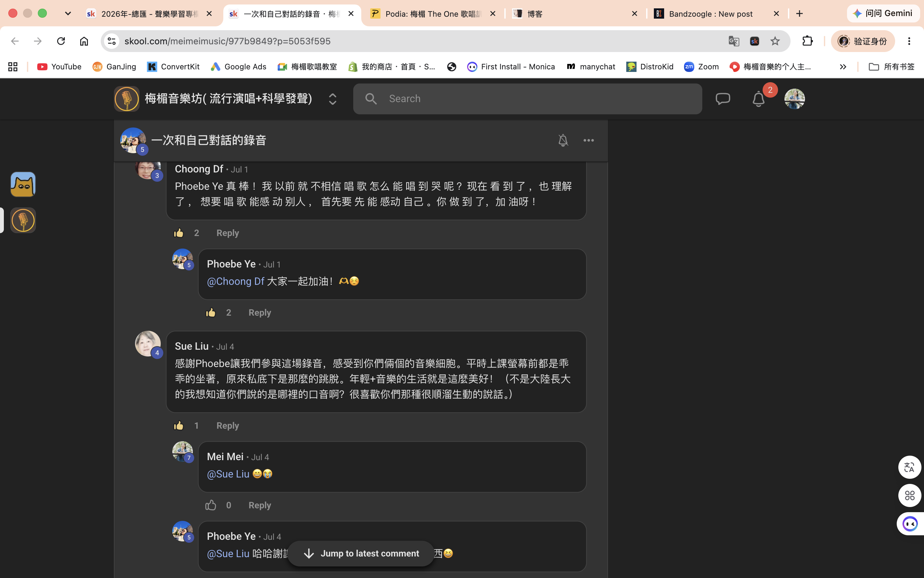The height and width of the screenshot is (578, 924).
Task: Open the chat messages icon
Action: tap(723, 99)
